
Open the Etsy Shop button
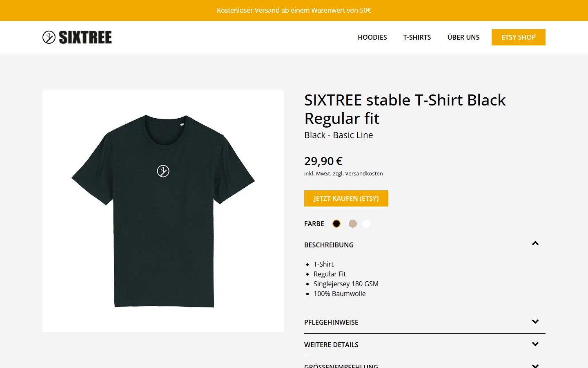point(519,37)
